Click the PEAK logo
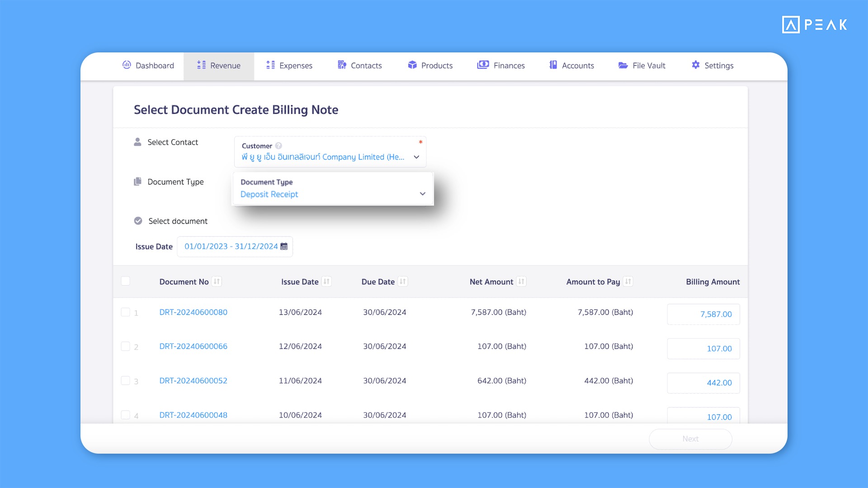This screenshot has height=488, width=868. [x=814, y=24]
